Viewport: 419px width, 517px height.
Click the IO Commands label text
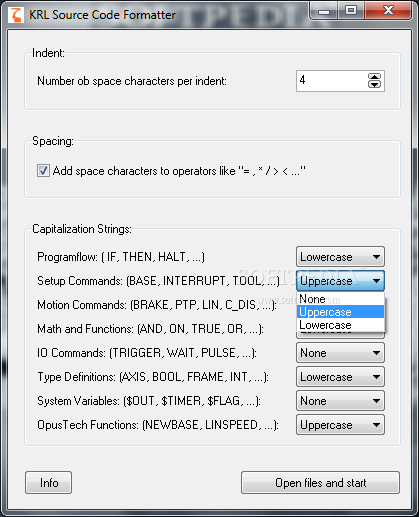[x=147, y=353]
